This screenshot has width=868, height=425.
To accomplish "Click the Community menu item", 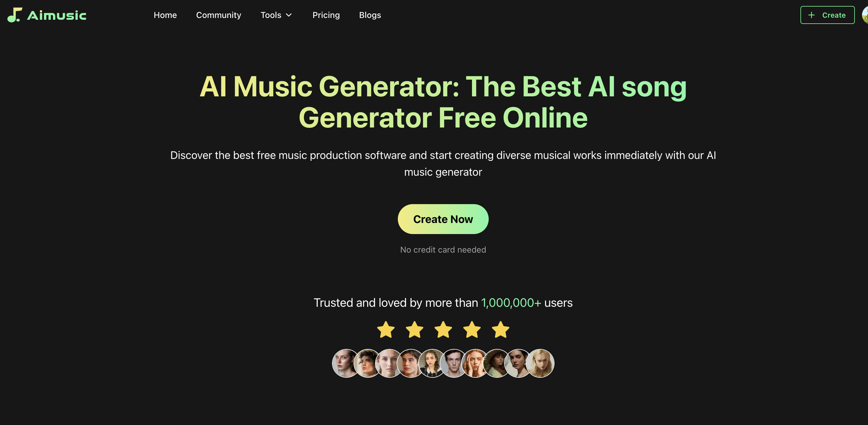I will 219,15.
